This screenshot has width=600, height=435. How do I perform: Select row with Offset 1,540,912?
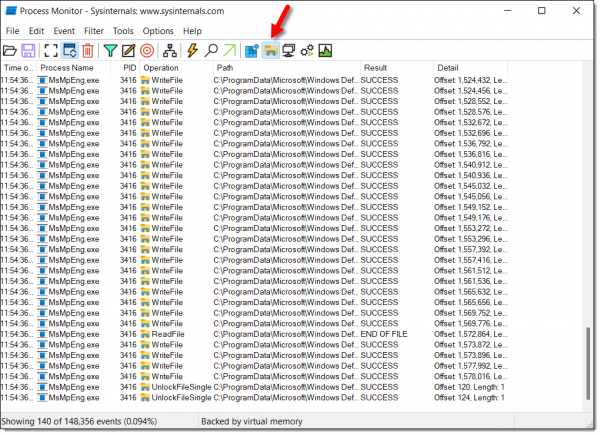(x=254, y=165)
